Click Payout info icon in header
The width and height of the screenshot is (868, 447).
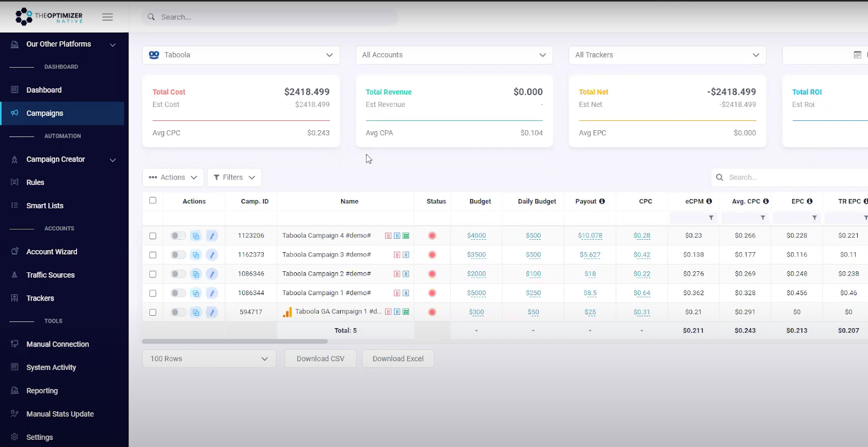[x=602, y=201]
